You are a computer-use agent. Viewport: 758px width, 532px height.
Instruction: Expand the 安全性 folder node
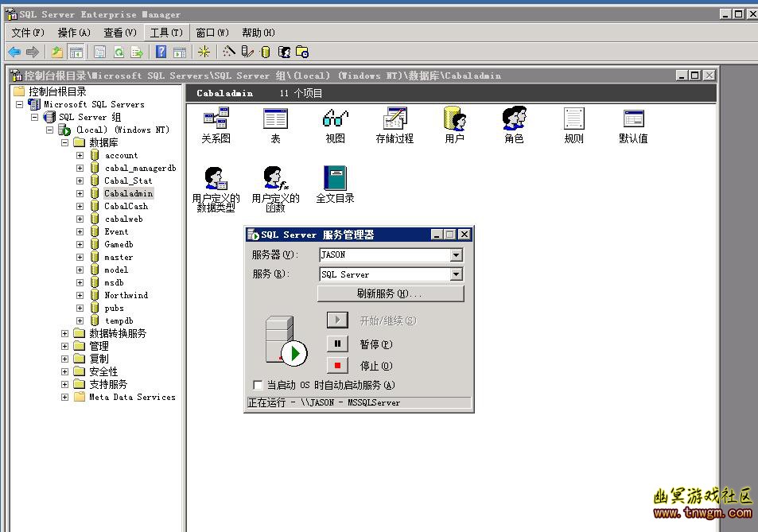tap(64, 371)
